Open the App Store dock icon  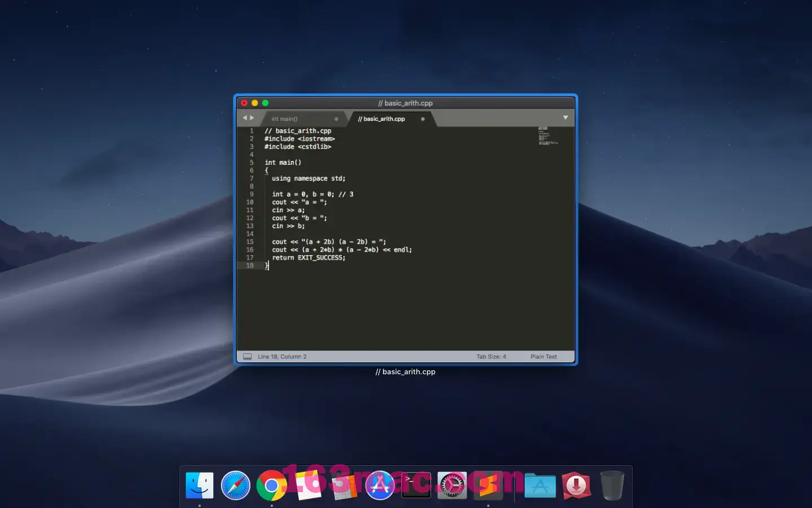coord(380,485)
